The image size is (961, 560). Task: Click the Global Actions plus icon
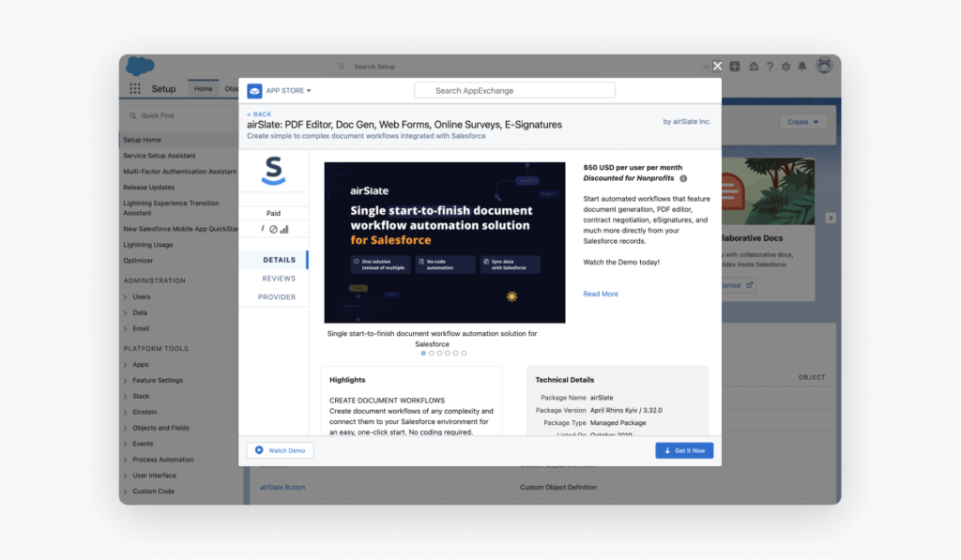[735, 67]
